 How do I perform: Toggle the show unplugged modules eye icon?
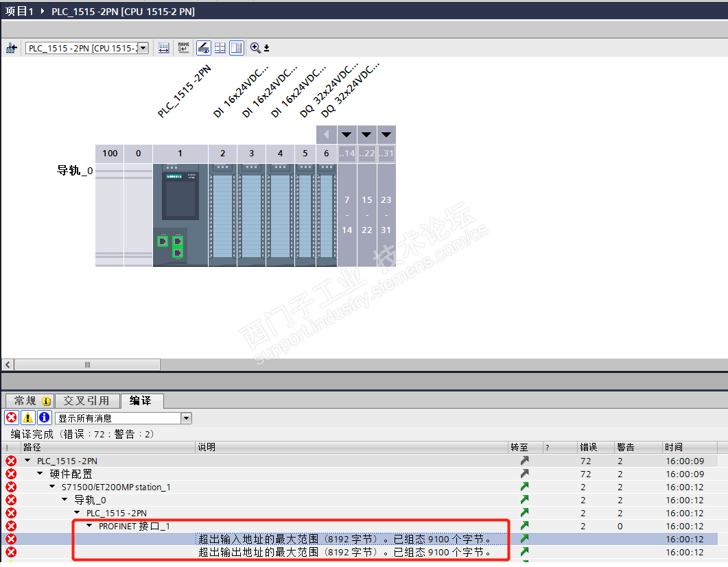[x=203, y=48]
